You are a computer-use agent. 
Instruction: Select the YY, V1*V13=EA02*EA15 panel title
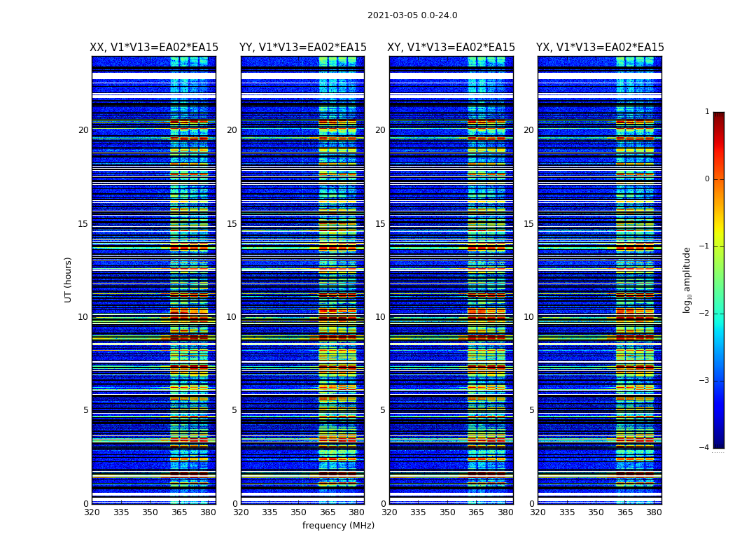click(x=302, y=48)
